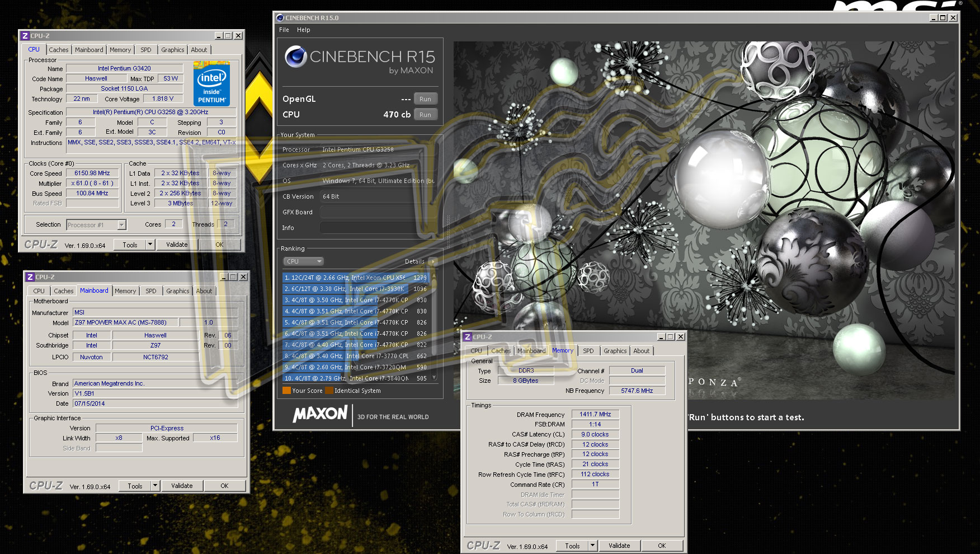Run the OpenGL benchmark
980x554 pixels.
point(425,99)
